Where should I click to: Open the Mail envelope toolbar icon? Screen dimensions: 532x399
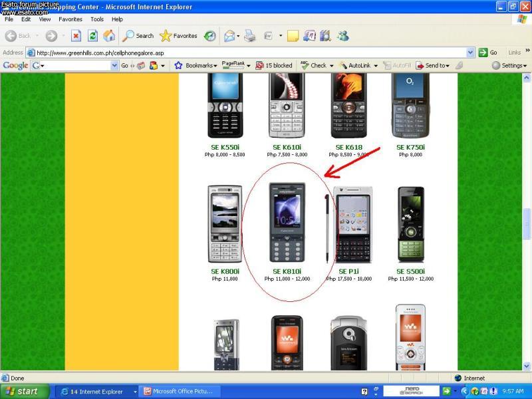pos(229,36)
